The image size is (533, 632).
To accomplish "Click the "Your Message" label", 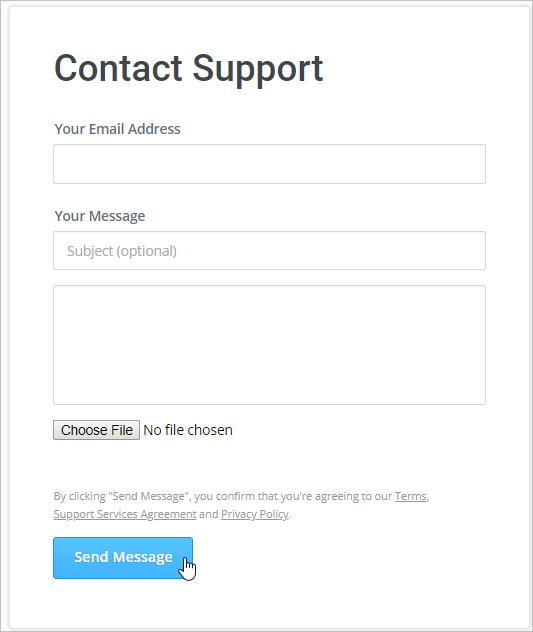I will click(x=100, y=216).
